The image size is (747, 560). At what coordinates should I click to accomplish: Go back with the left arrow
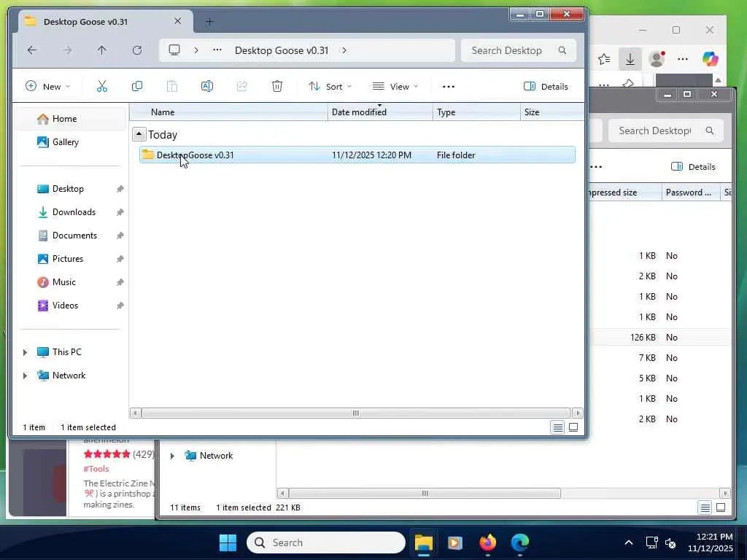tap(32, 50)
